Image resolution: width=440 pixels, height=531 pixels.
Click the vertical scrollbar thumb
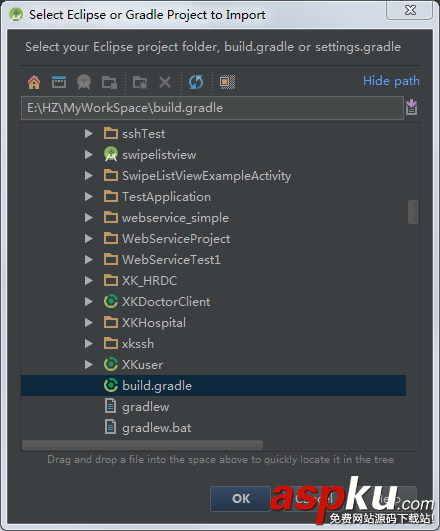click(413, 212)
